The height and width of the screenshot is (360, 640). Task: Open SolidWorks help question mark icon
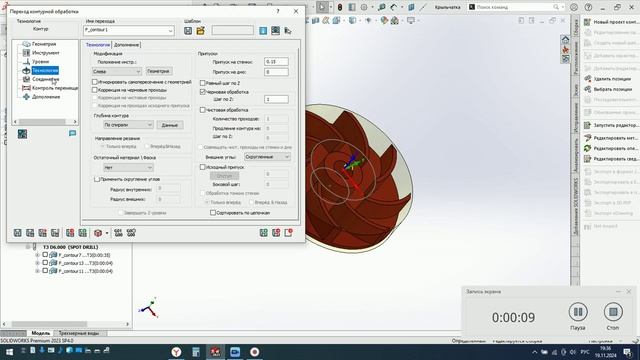[x=588, y=7]
